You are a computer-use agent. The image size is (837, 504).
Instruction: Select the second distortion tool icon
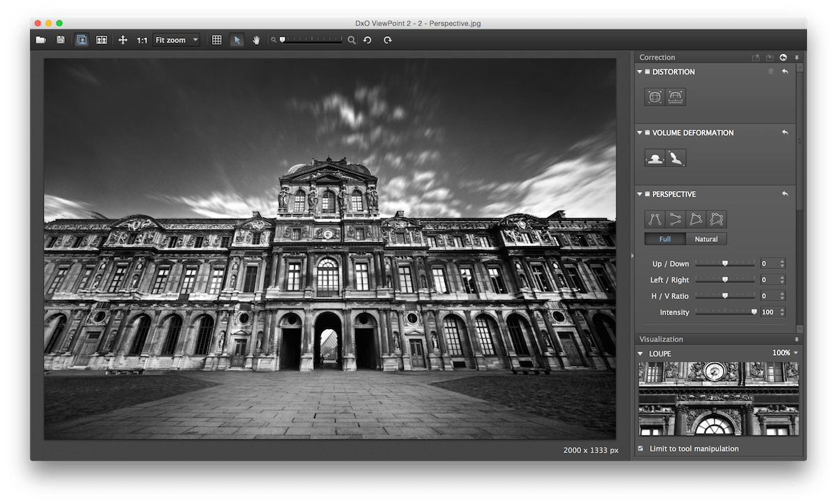point(675,97)
